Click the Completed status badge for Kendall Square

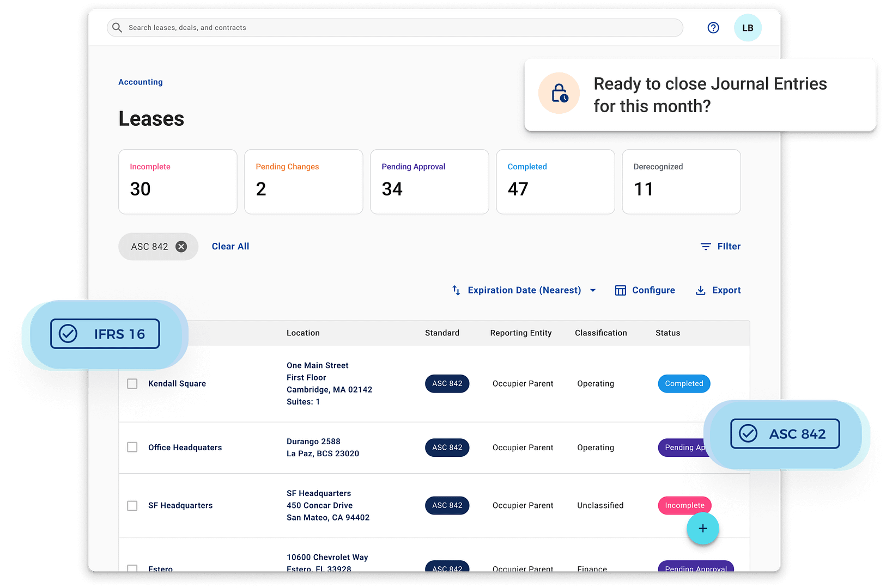[683, 384]
